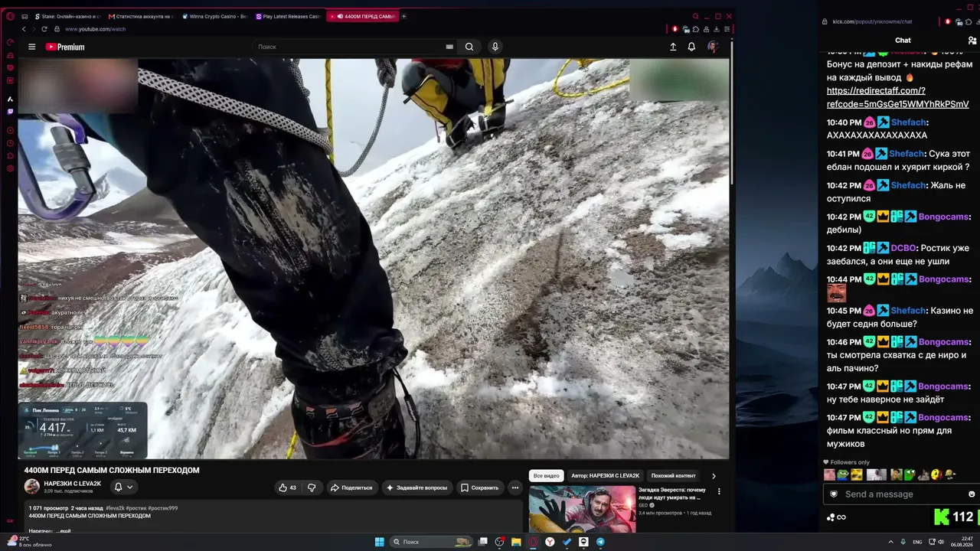Click the #leva2k hashtag link
This screenshot has height=551, width=980.
(x=115, y=508)
